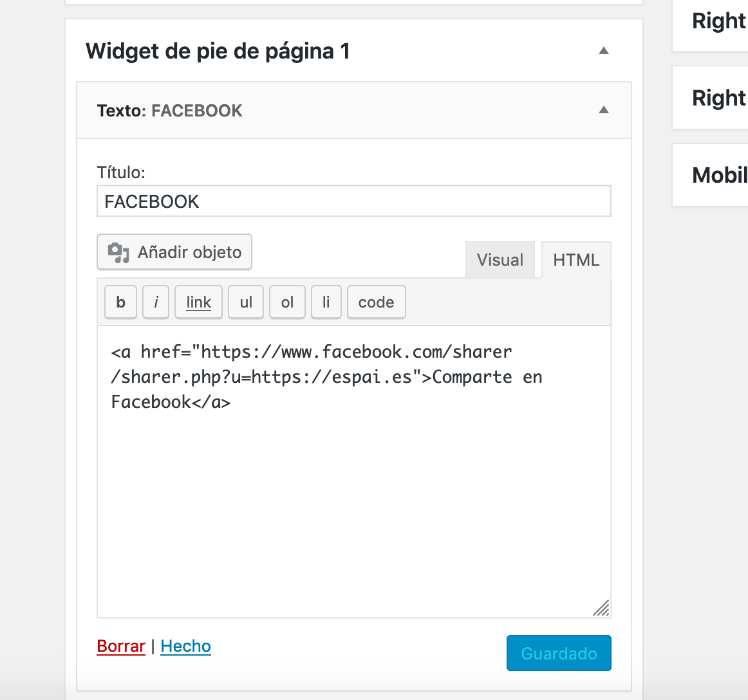748x700 pixels.
Task: Insert list item with li button
Action: point(326,302)
